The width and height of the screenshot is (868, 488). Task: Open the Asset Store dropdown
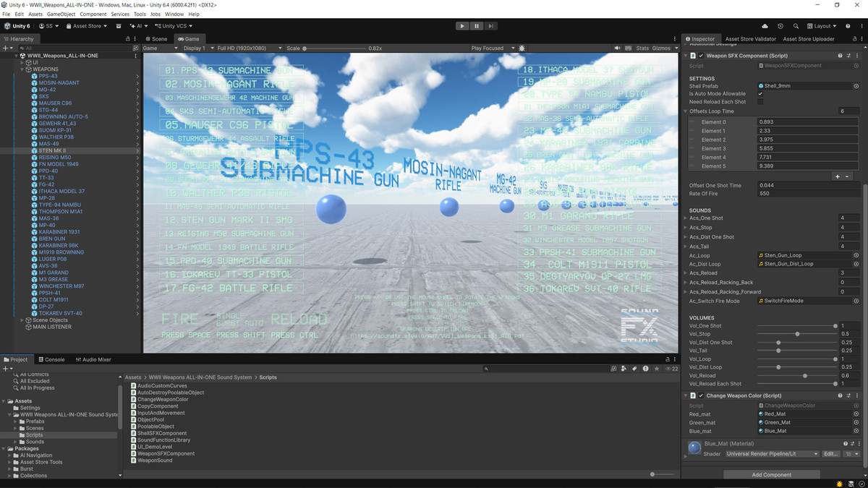click(x=86, y=26)
